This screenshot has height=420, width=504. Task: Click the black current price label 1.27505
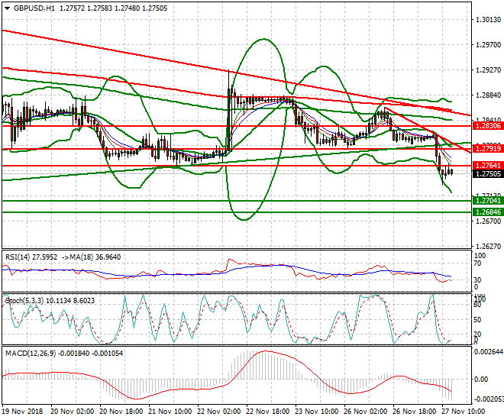488,174
